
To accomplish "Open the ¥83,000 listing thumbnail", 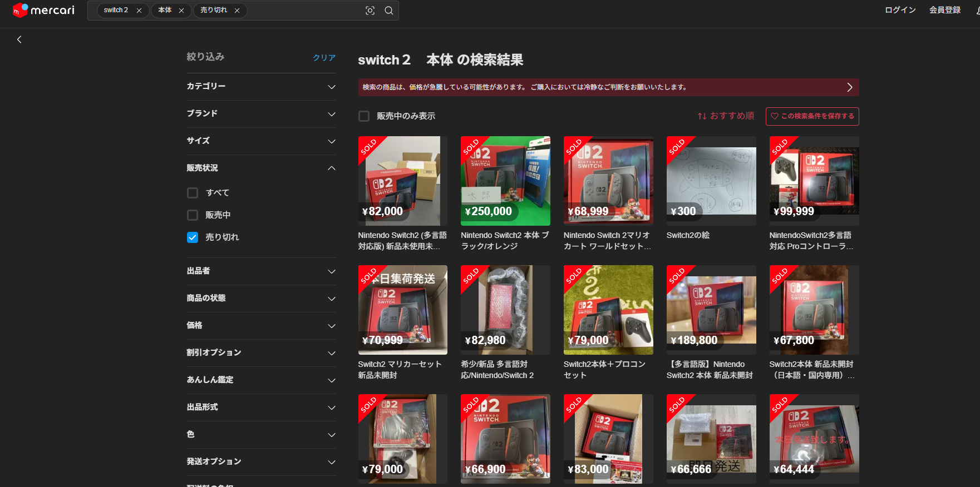I will tap(608, 439).
